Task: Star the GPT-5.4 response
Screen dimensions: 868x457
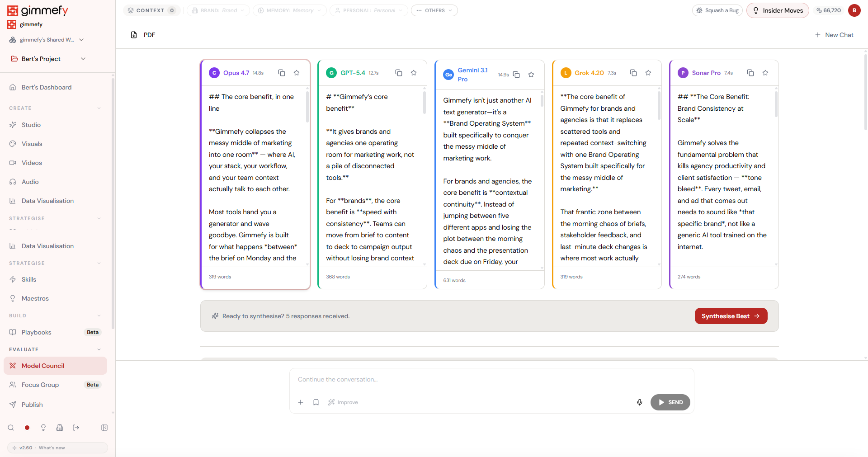Action: 414,73
